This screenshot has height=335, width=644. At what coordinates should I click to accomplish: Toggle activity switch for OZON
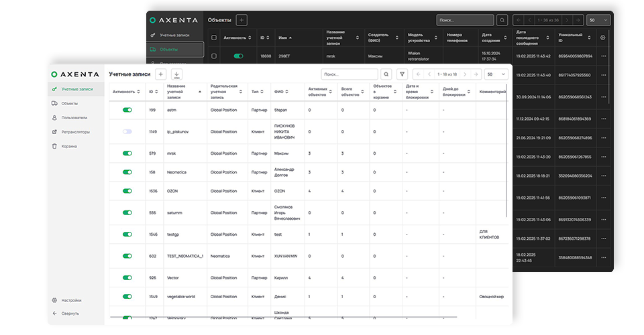tap(127, 191)
